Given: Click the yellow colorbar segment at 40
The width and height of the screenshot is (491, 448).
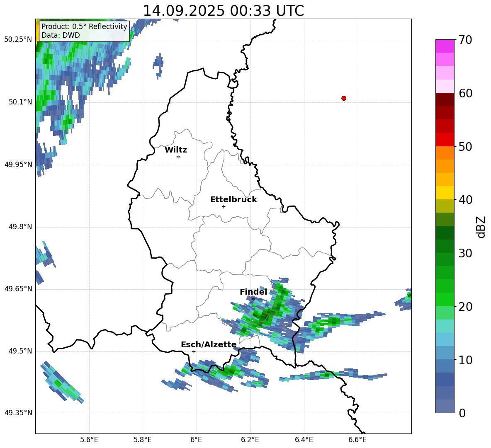Looking at the screenshot, I should point(445,193).
